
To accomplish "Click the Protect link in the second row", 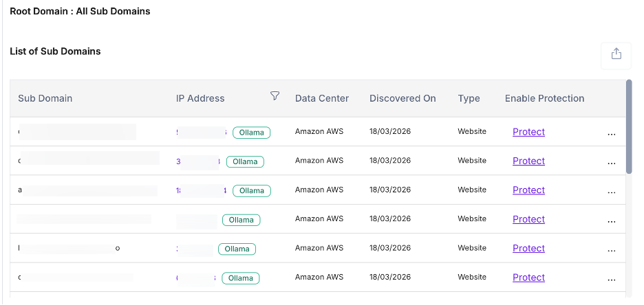I will coord(528,161).
